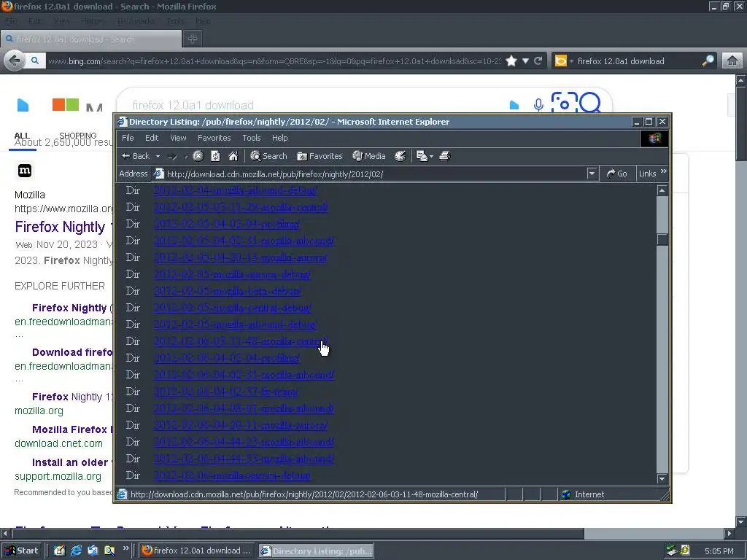Click Firefox back navigation button
The width and height of the screenshot is (747, 560).
tap(15, 61)
